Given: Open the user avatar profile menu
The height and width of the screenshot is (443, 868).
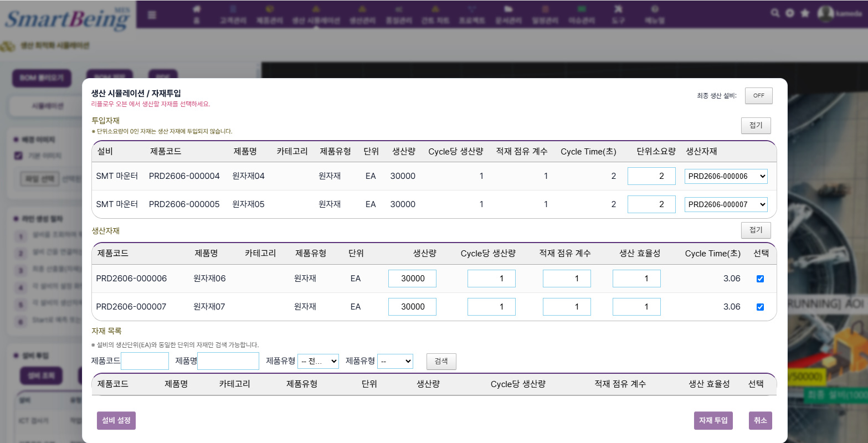Looking at the screenshot, I should 826,13.
